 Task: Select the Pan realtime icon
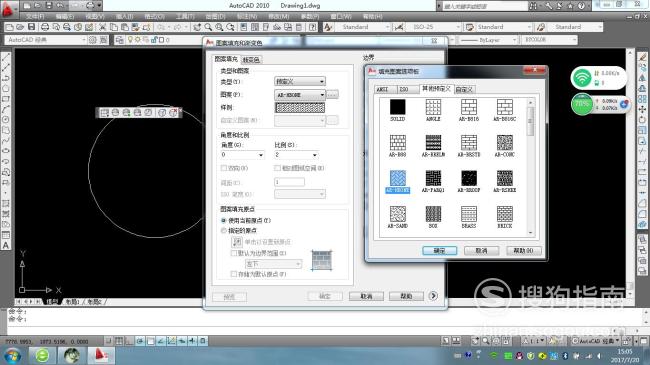tap(197, 27)
